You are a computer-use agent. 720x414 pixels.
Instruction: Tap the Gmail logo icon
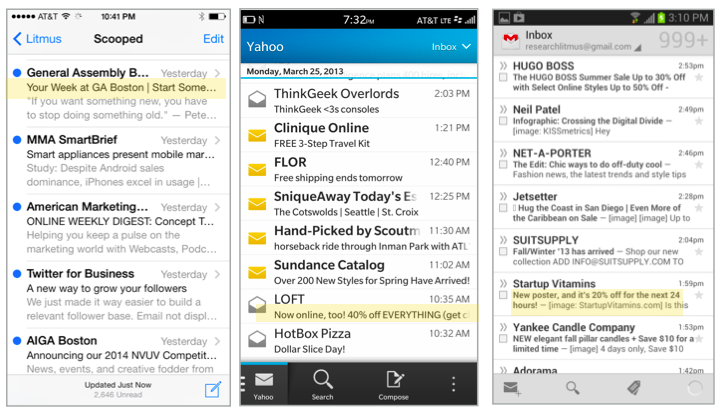[x=511, y=39]
